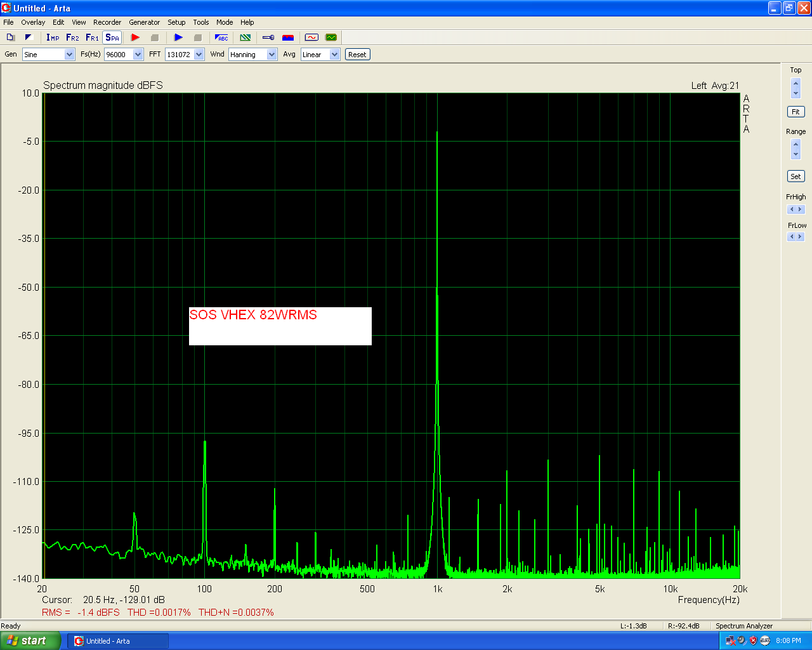Click the Cursor 20.5 Hz readout
The image size is (812, 650).
point(103,600)
